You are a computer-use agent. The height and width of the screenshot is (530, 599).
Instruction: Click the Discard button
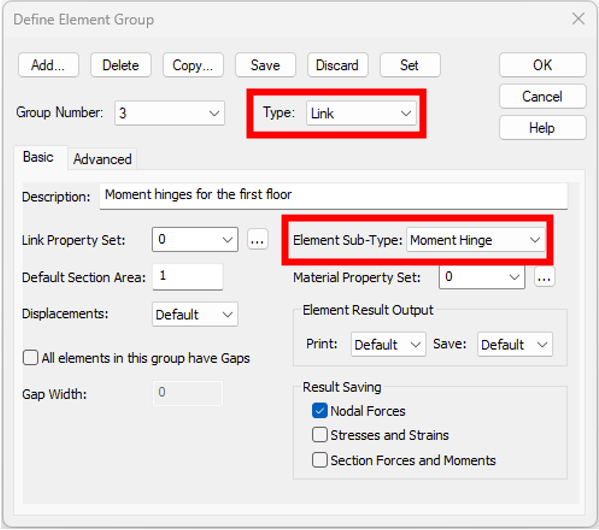[x=337, y=65]
